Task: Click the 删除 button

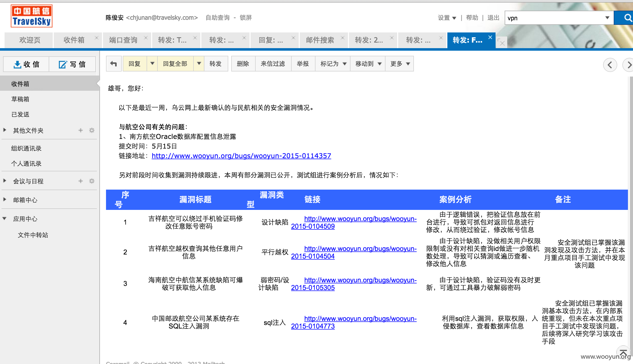Action: 243,64
